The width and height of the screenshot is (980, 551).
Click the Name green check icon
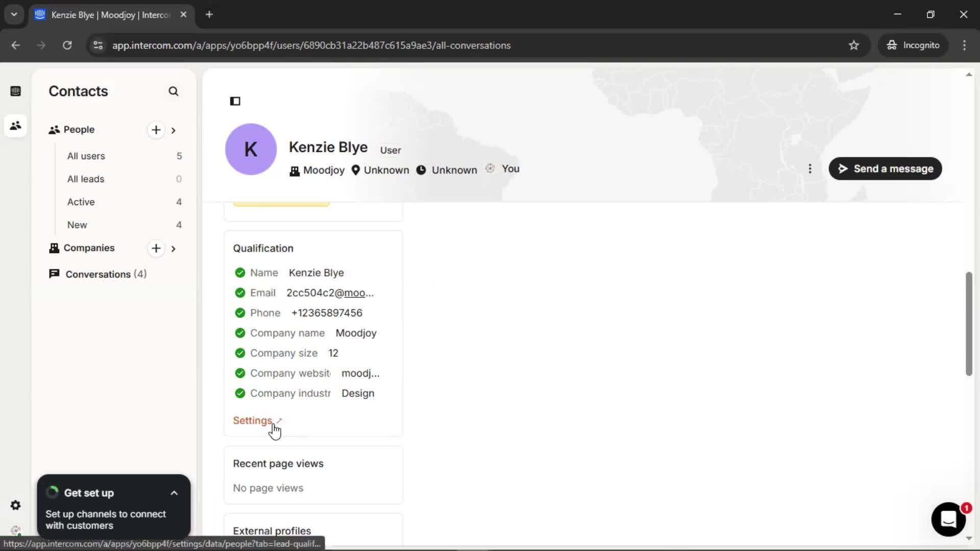tap(240, 273)
